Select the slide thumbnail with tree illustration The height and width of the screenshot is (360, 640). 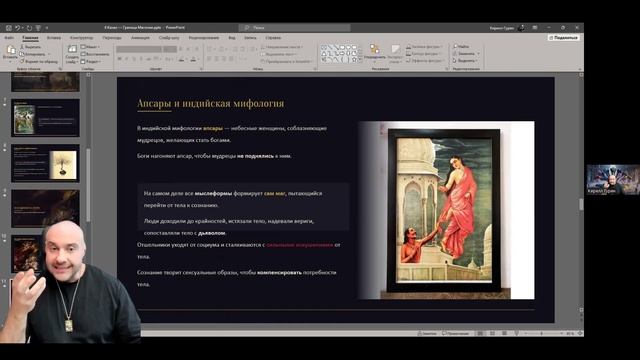pyautogui.click(x=45, y=163)
